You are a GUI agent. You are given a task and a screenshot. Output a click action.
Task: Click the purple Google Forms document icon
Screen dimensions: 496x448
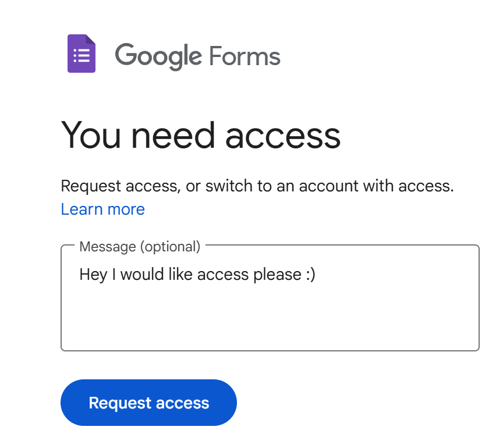point(82,54)
